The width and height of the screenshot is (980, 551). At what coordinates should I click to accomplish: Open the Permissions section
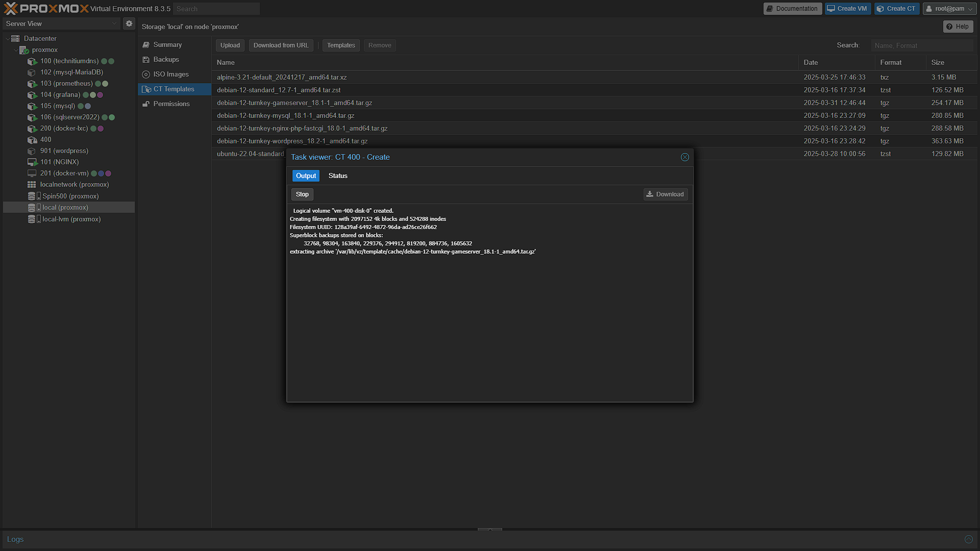(x=175, y=104)
